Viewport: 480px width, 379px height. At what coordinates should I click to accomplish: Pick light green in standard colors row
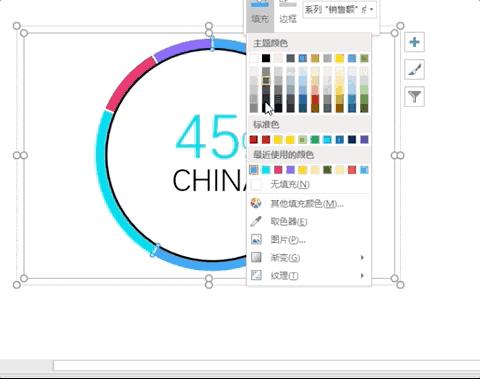point(303,139)
